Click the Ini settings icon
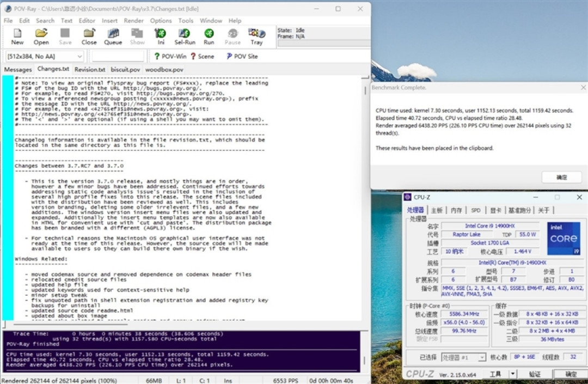 161,36
